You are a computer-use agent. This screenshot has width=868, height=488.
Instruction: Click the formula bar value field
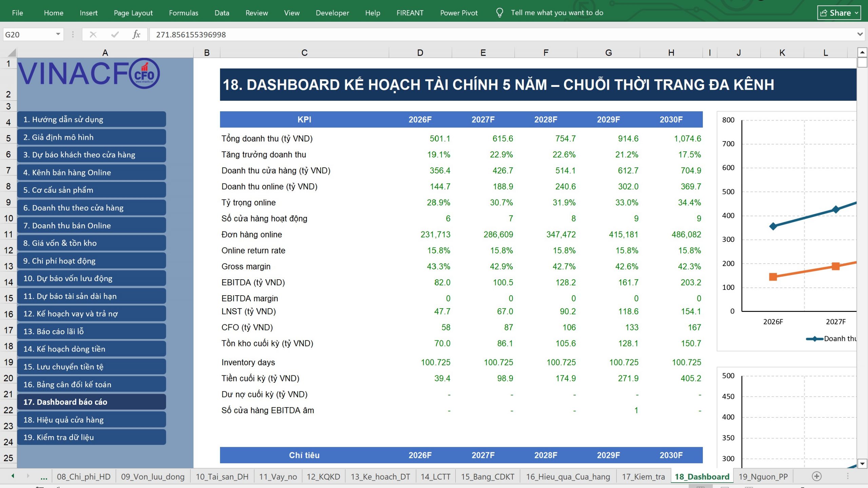[x=502, y=34]
